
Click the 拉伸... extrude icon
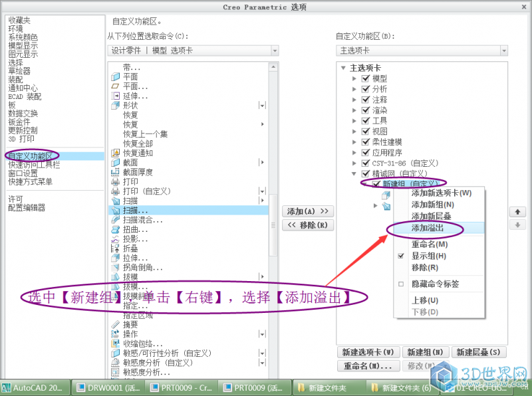point(115,258)
